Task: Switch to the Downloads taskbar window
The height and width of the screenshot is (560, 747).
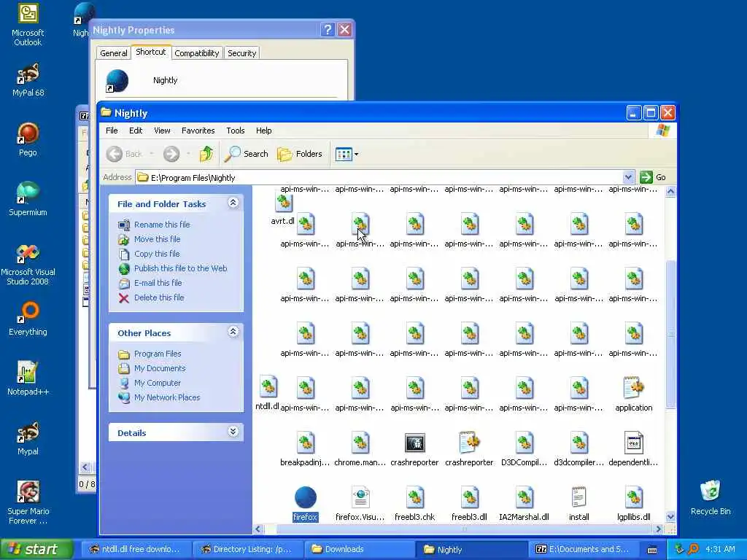Action: [358, 549]
